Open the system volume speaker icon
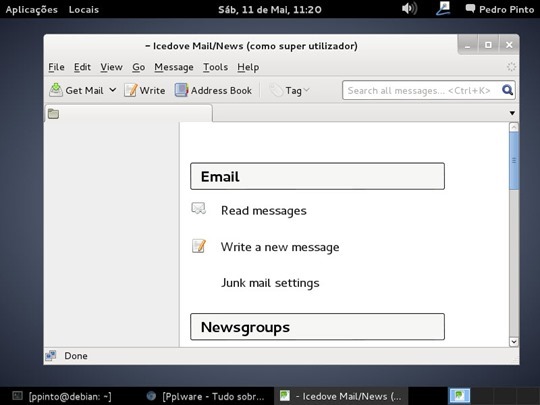540x405 pixels. 409,8
